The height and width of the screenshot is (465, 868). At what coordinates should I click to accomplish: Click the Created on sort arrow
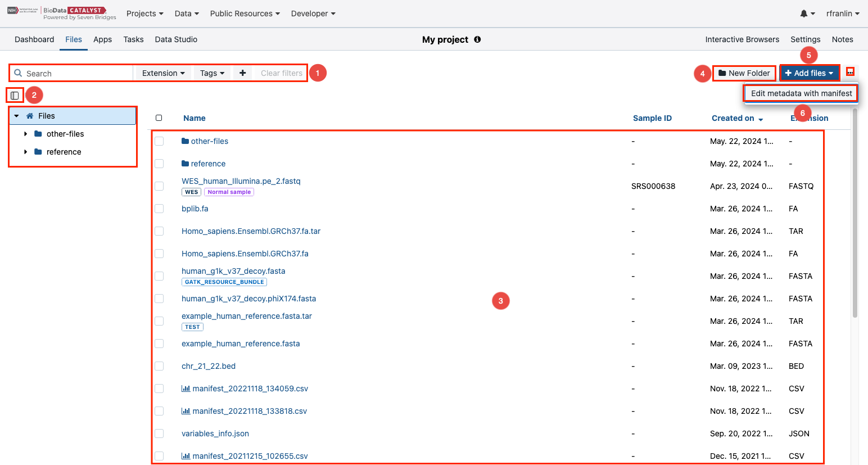[x=761, y=119]
